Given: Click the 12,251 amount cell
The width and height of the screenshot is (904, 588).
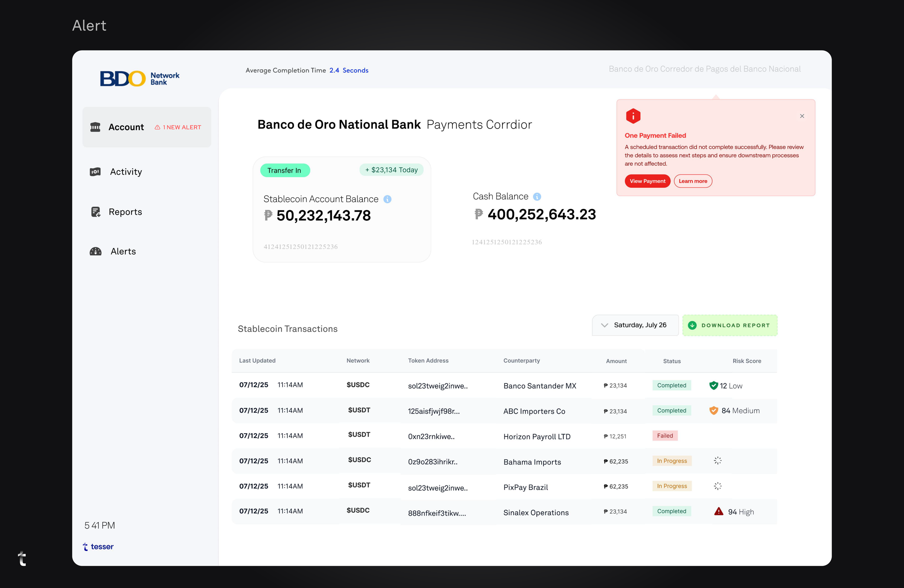Looking at the screenshot, I should tap(615, 437).
